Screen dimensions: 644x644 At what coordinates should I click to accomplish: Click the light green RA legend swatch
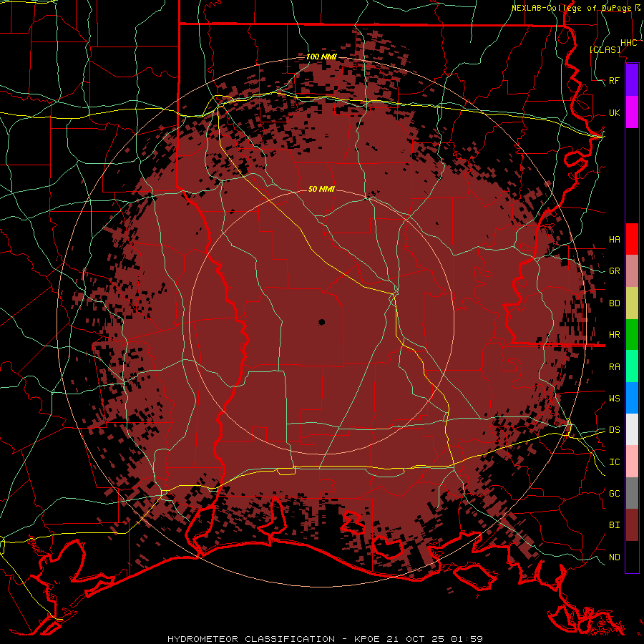[632, 366]
